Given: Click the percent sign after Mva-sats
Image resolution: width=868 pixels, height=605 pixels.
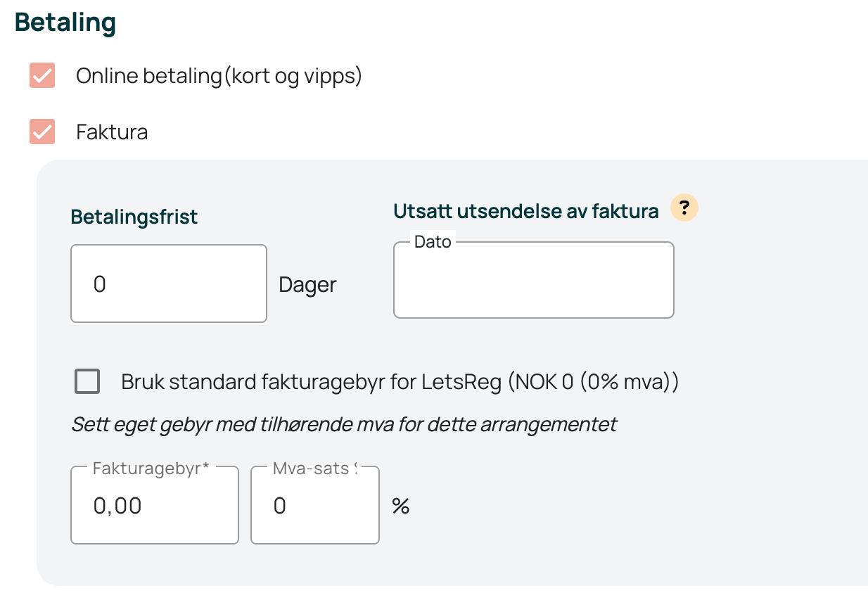Looking at the screenshot, I should coord(401,506).
